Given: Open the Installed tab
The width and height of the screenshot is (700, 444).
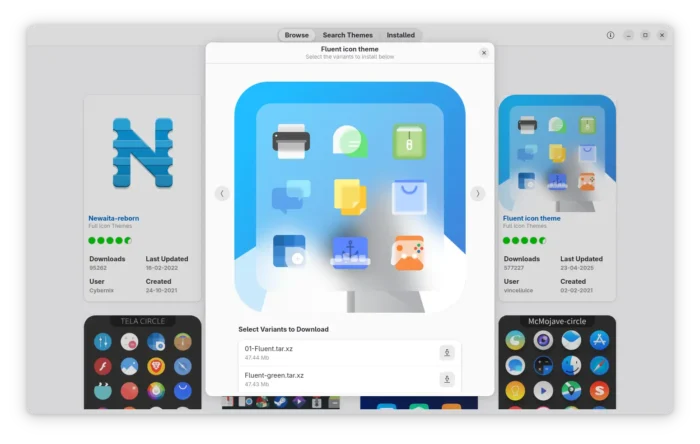Looking at the screenshot, I should [400, 35].
